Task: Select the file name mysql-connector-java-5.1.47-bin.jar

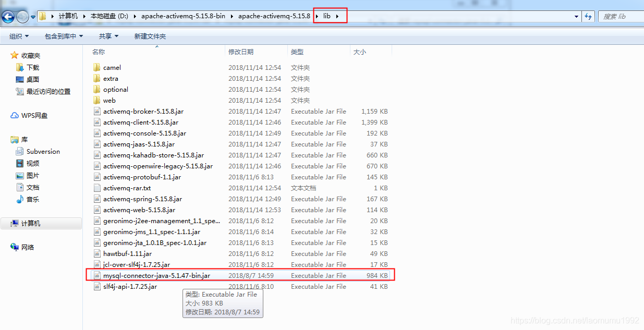Action: [156, 275]
